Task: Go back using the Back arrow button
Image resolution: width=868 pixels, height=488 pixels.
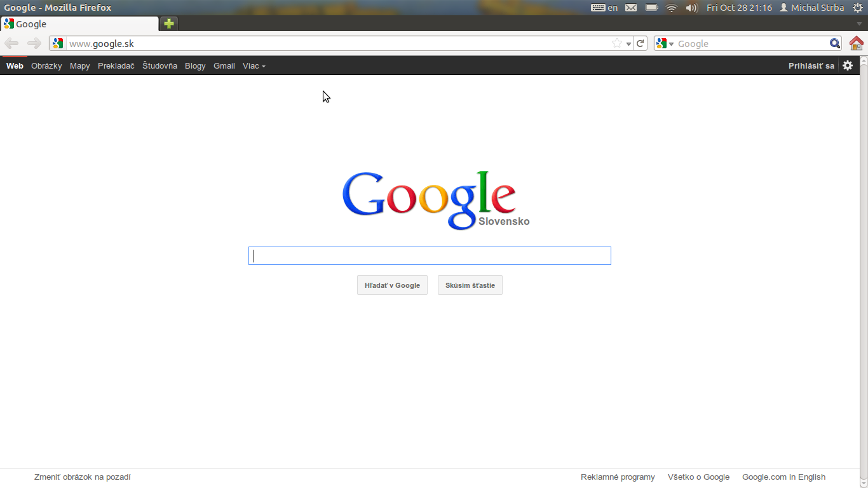Action: pos(11,43)
